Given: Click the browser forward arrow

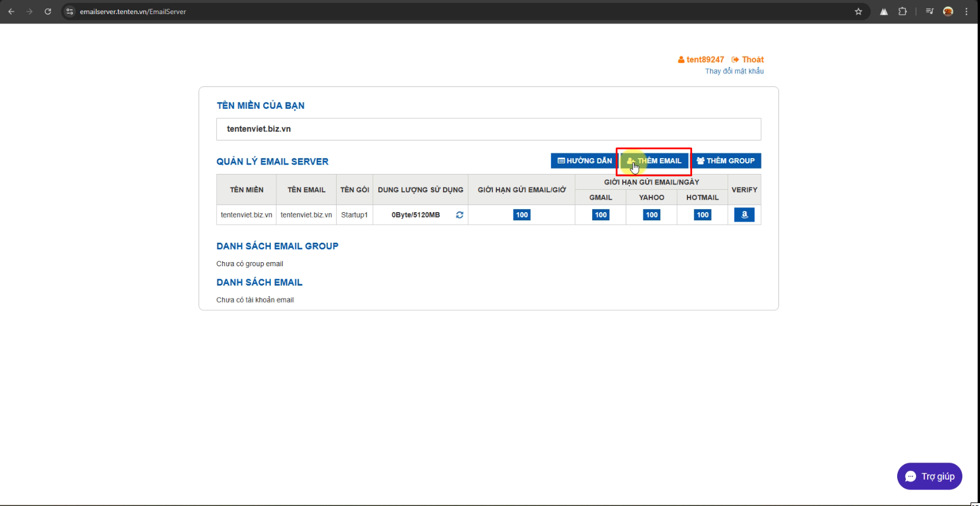Looking at the screenshot, I should tap(29, 11).
